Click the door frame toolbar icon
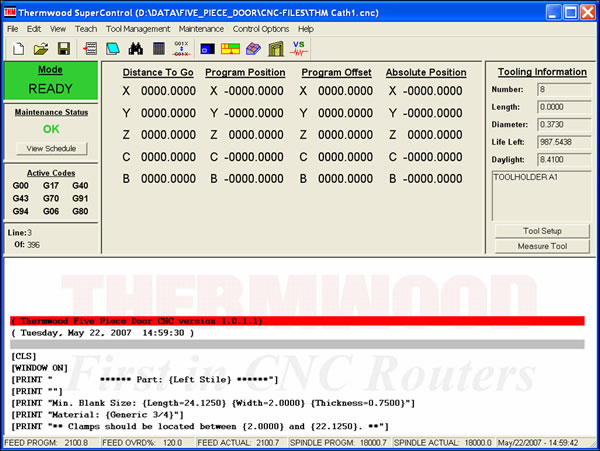 coord(276,49)
